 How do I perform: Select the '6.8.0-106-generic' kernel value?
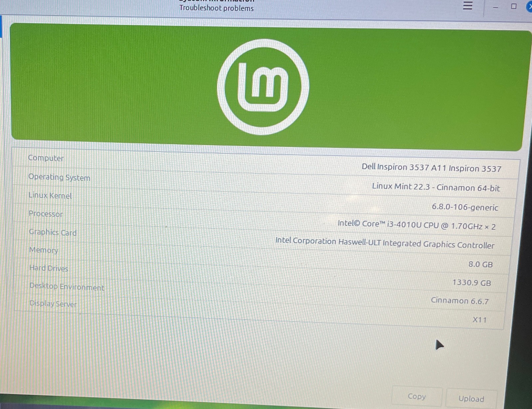click(x=465, y=207)
